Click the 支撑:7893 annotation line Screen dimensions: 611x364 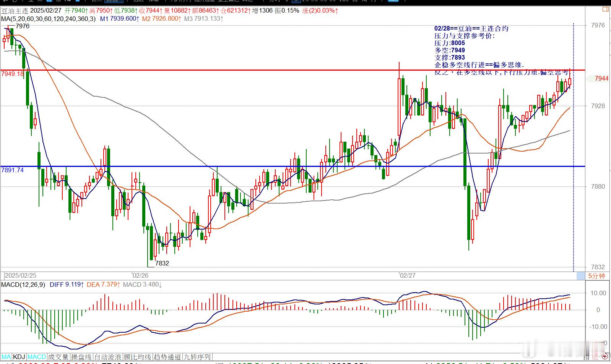point(450,58)
